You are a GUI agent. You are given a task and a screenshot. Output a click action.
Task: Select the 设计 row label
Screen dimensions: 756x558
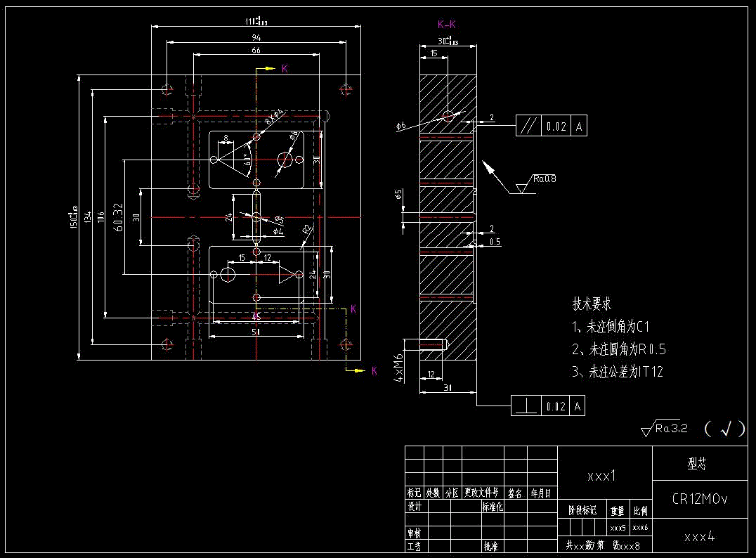tap(414, 507)
